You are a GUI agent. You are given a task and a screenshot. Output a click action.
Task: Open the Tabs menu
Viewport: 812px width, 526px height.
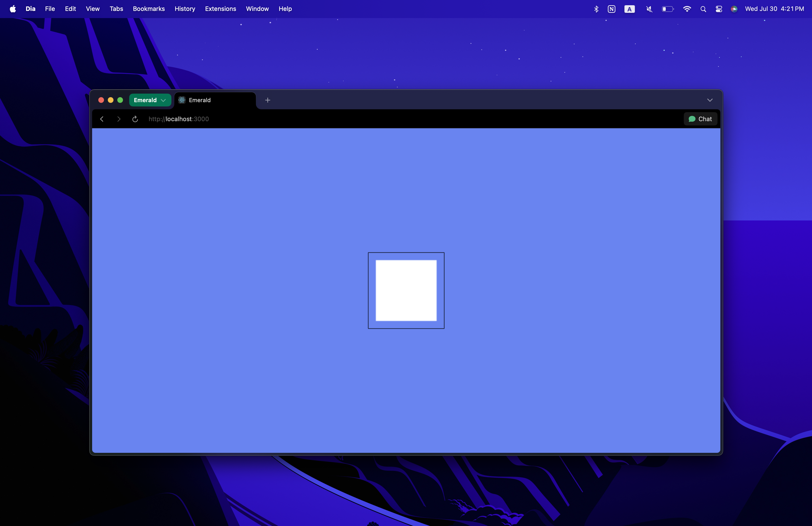click(x=116, y=9)
